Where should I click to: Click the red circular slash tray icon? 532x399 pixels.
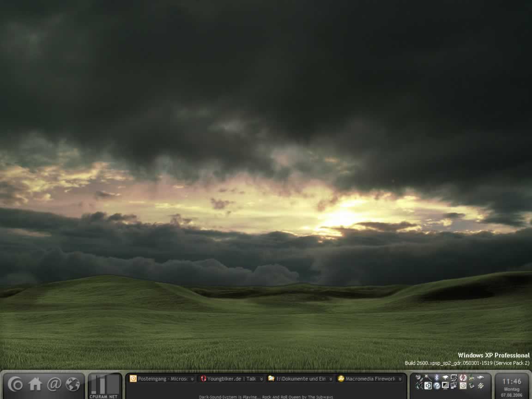pos(463,378)
